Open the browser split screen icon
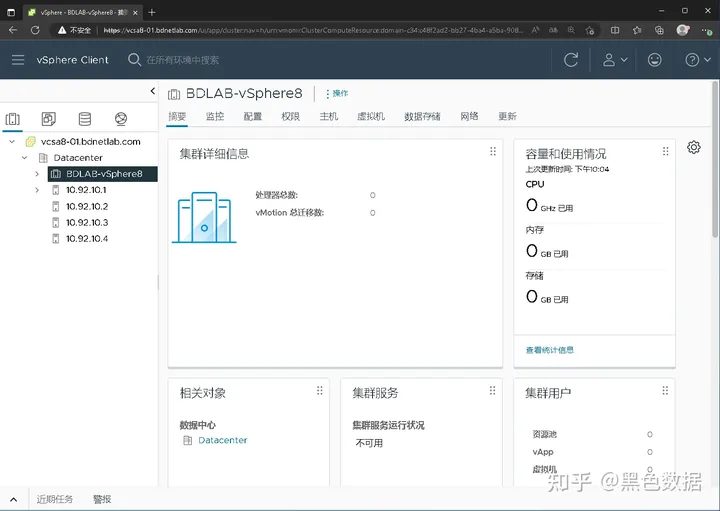 (615, 30)
